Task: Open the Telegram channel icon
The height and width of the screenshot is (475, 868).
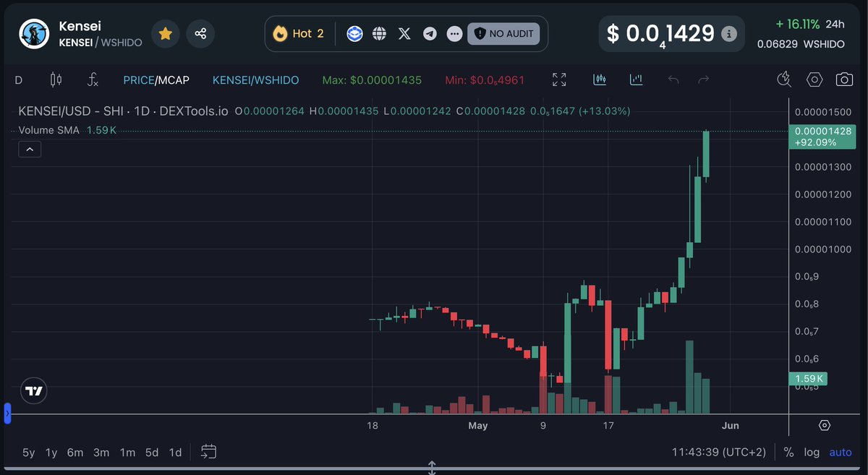Action: pos(430,33)
